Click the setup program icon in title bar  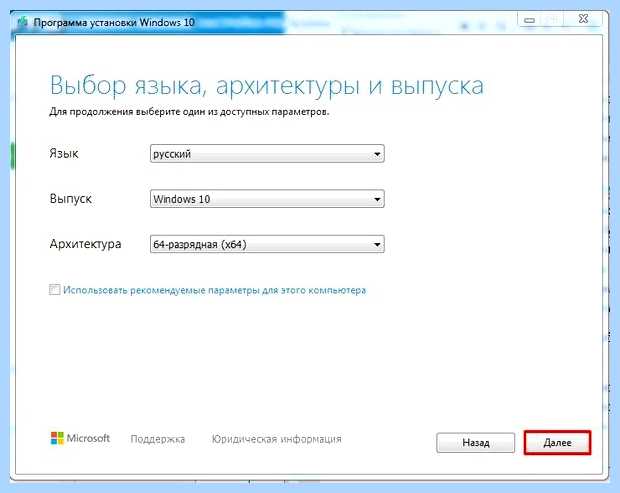point(23,22)
